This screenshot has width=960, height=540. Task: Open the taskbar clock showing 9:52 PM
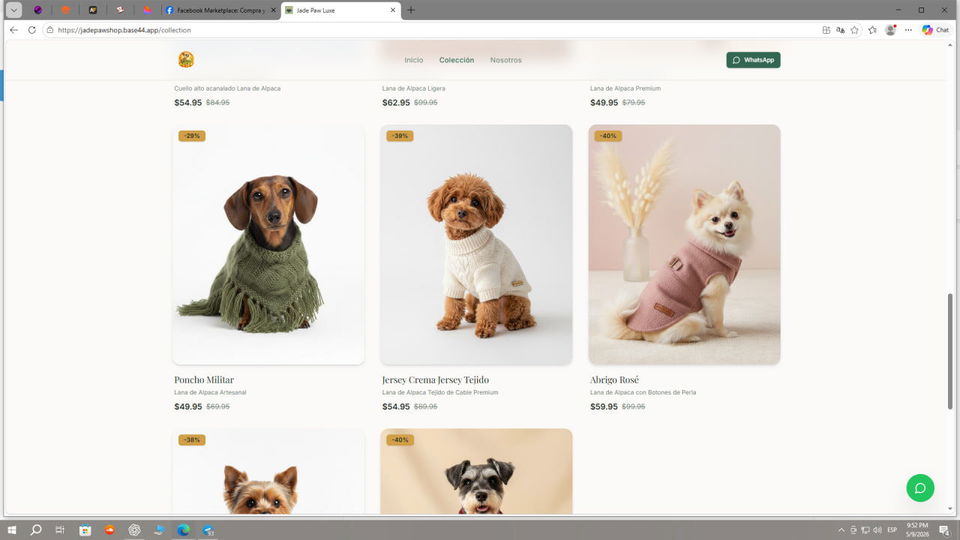click(917, 530)
